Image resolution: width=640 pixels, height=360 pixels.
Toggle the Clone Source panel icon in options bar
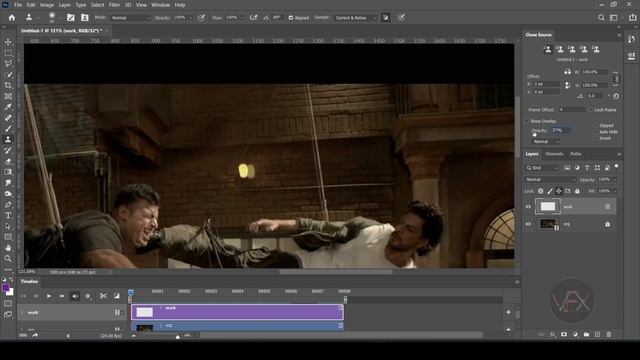pyautogui.click(x=84, y=18)
